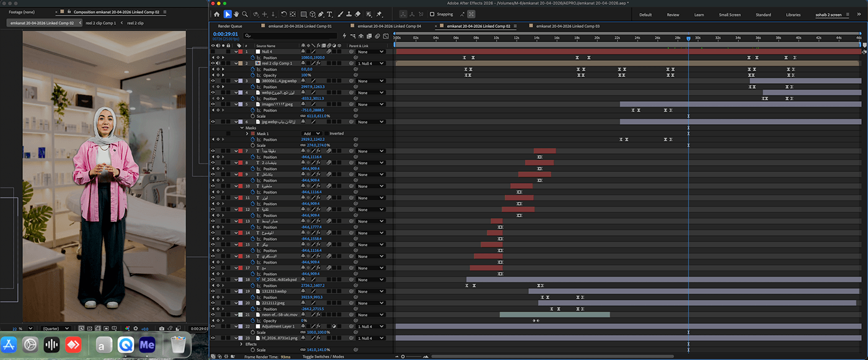
Task: Switch to Render Queue tab
Action: [x=230, y=26]
